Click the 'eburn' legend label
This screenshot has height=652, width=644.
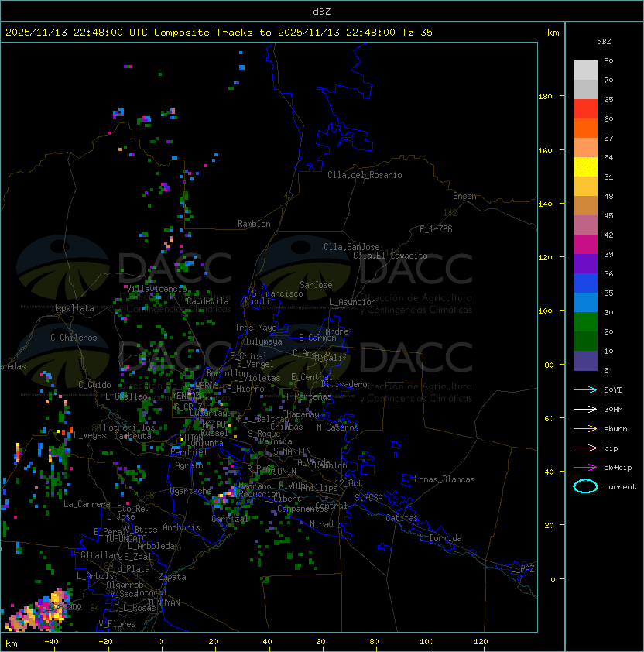[615, 429]
